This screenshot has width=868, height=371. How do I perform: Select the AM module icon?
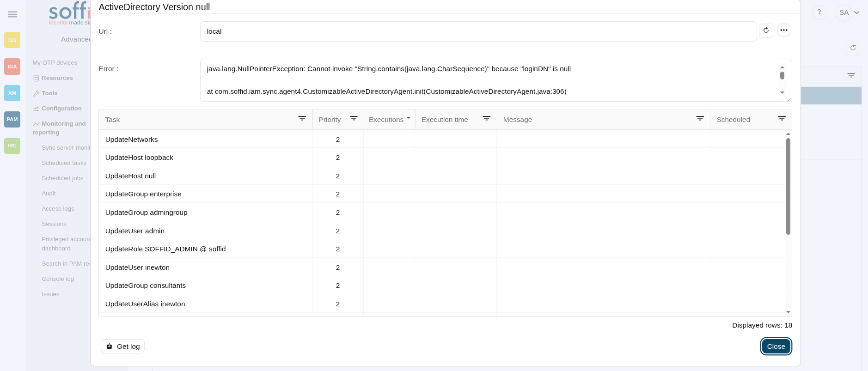(12, 93)
